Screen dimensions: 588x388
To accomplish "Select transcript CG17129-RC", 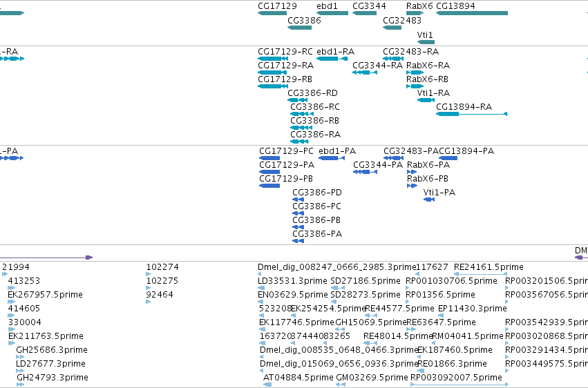I will pyautogui.click(x=273, y=59).
